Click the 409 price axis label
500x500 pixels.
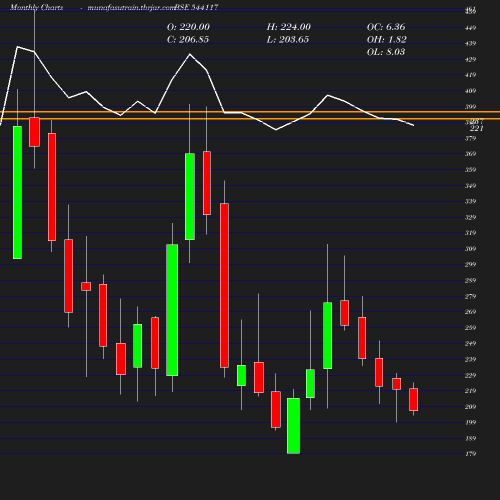pyautogui.click(x=471, y=91)
